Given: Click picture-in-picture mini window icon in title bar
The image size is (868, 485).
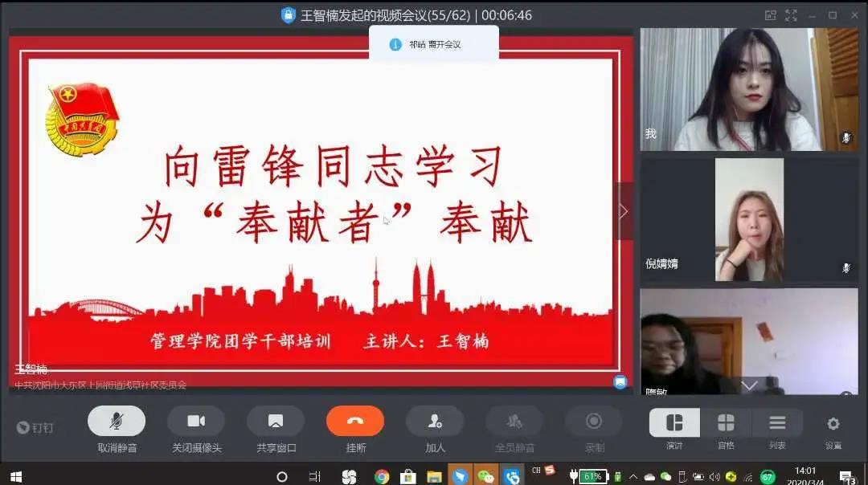Looking at the screenshot, I should click(771, 15).
